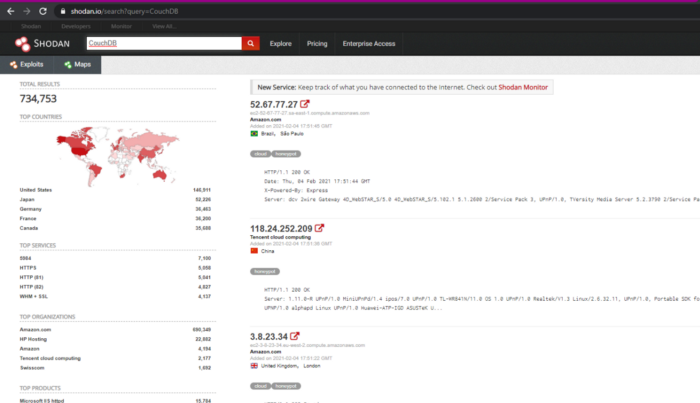Filter by United States country
Image resolution: width=700 pixels, height=403 pixels.
tap(36, 190)
